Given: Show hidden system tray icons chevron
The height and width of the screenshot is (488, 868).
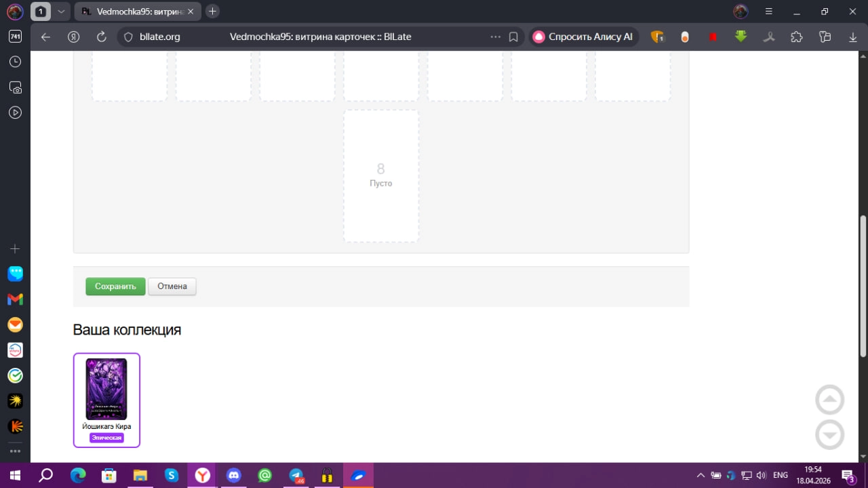Looking at the screenshot, I should coord(700,475).
